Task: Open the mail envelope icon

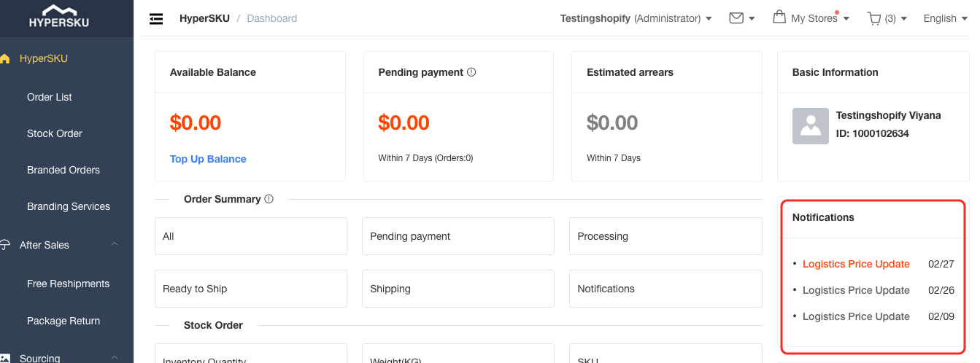Action: tap(736, 18)
